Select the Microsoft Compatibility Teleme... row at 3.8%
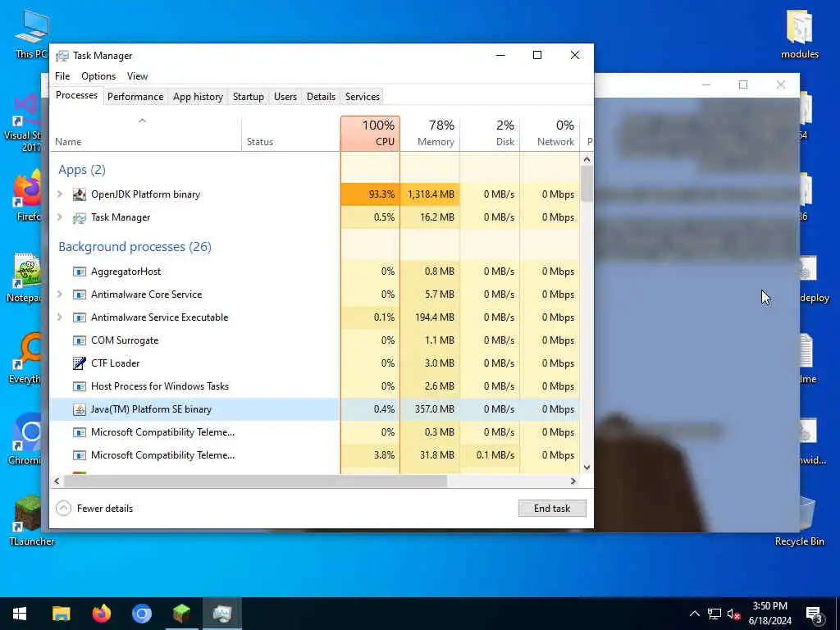The width and height of the screenshot is (840, 630). point(314,455)
